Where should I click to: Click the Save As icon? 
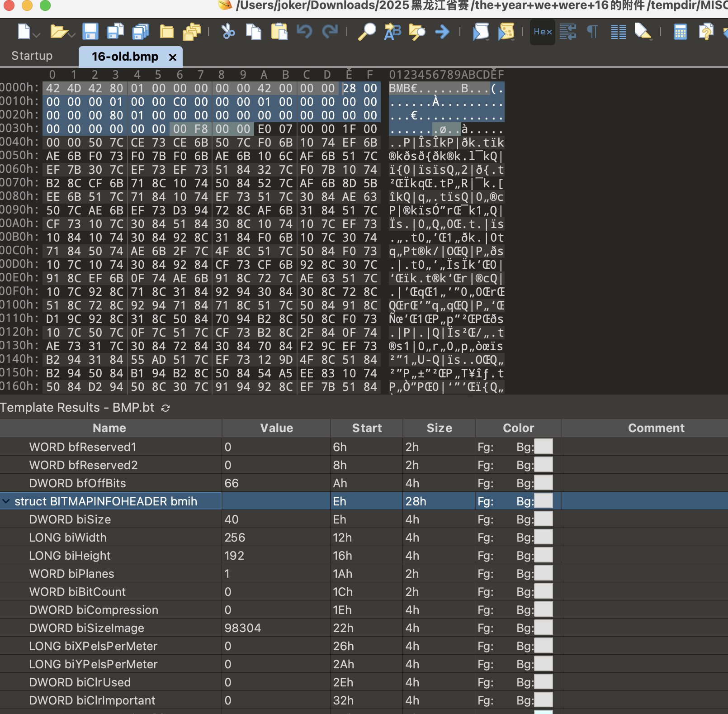click(115, 32)
